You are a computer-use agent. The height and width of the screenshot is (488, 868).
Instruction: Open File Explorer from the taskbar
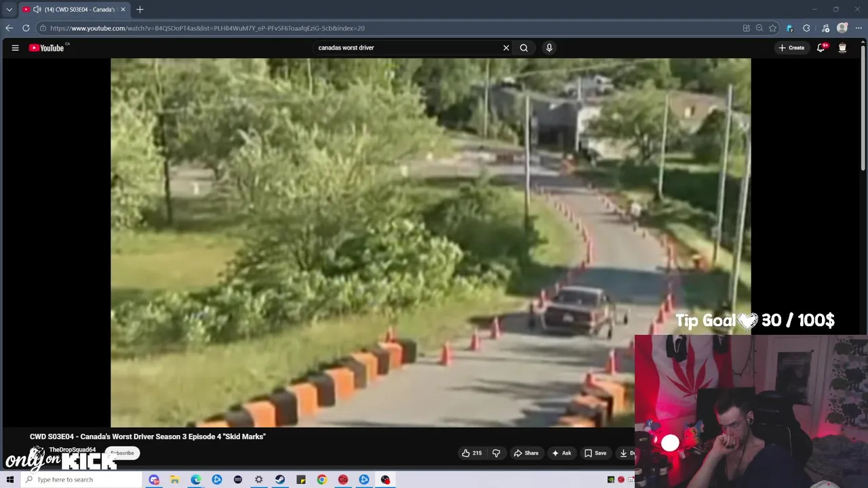(x=174, y=479)
